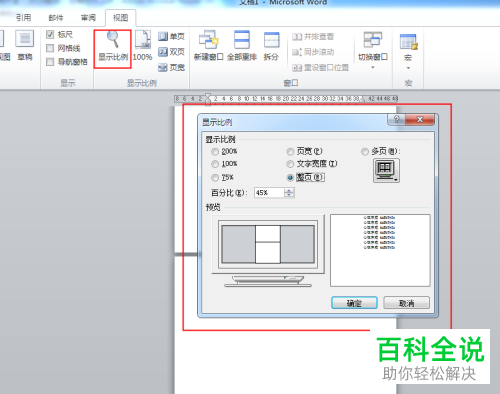Select the 100% radio option in dialog

[x=215, y=164]
